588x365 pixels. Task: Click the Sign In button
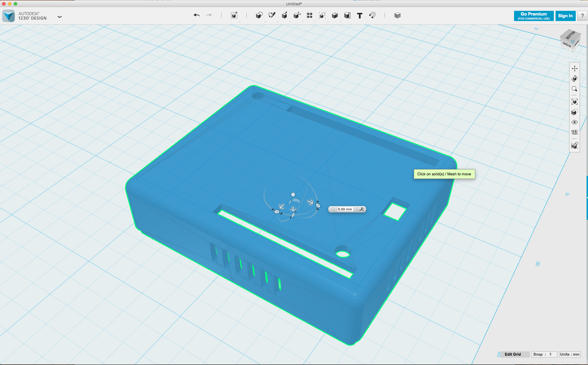565,16
